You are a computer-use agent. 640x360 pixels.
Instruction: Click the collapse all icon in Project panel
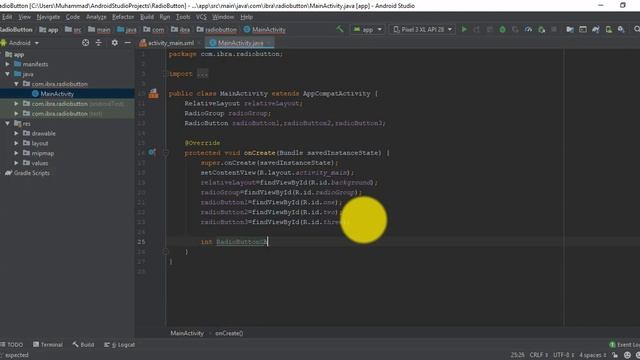[x=99, y=42]
